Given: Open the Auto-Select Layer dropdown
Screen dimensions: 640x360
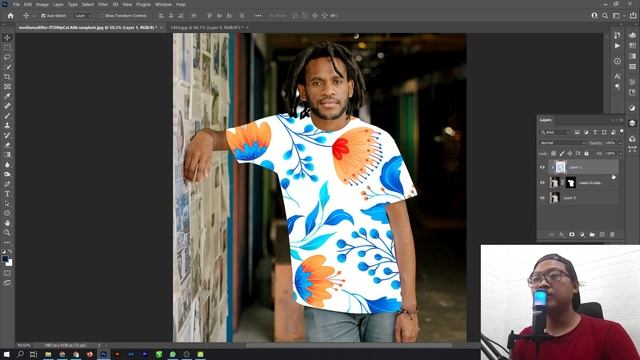Looking at the screenshot, I should tap(83, 16).
